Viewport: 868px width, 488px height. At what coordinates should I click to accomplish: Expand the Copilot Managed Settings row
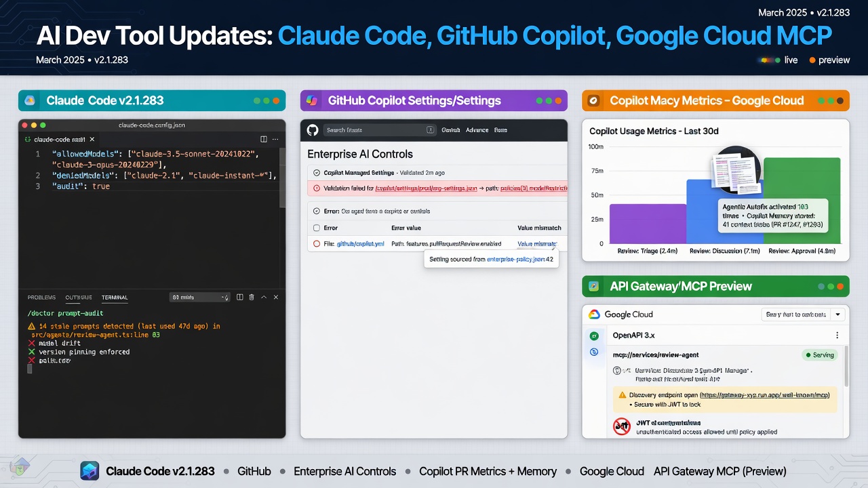tap(317, 173)
